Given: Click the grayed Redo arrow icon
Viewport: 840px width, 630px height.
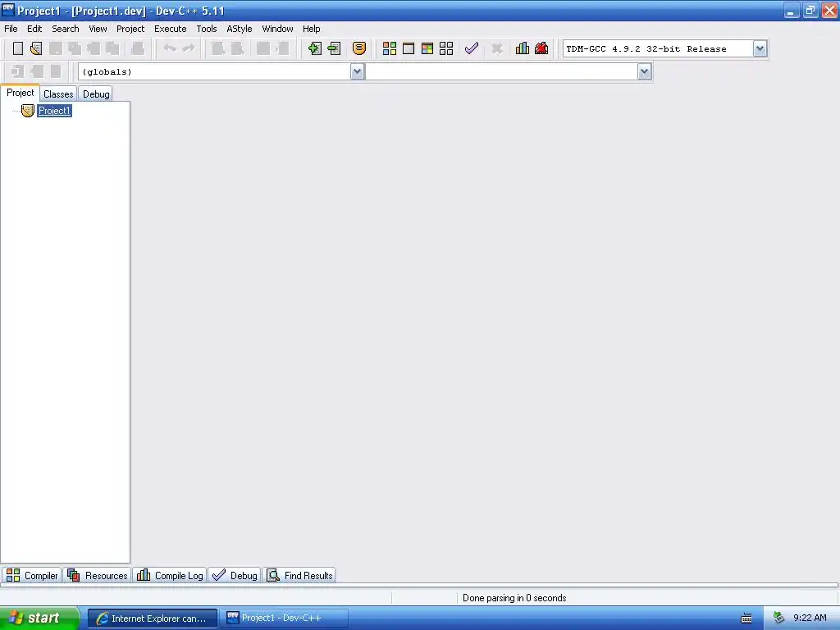Looking at the screenshot, I should pos(189,48).
